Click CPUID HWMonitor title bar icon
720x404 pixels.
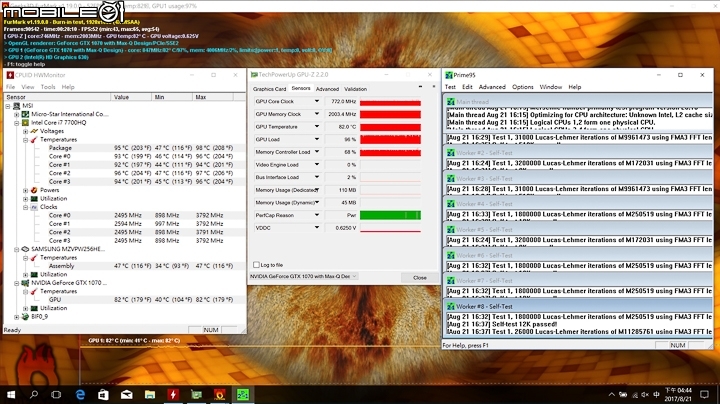10,75
